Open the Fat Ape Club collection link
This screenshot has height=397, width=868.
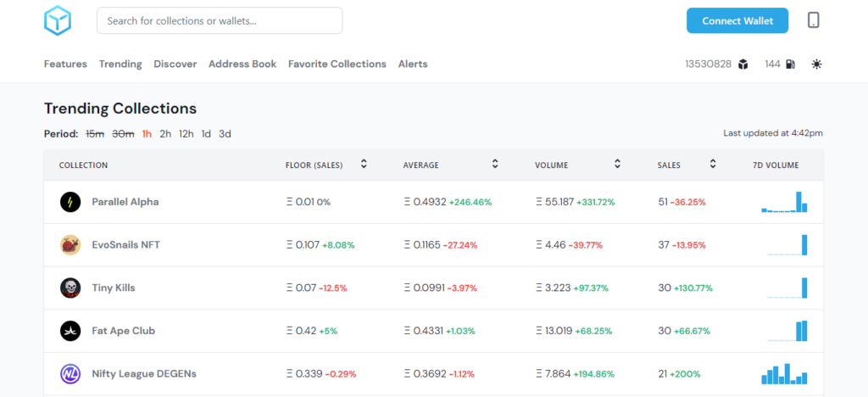point(124,331)
